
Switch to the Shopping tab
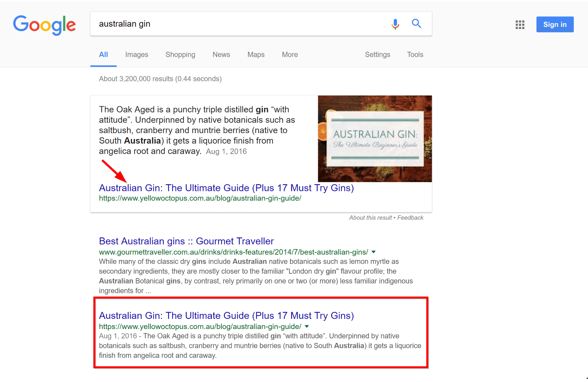click(180, 55)
